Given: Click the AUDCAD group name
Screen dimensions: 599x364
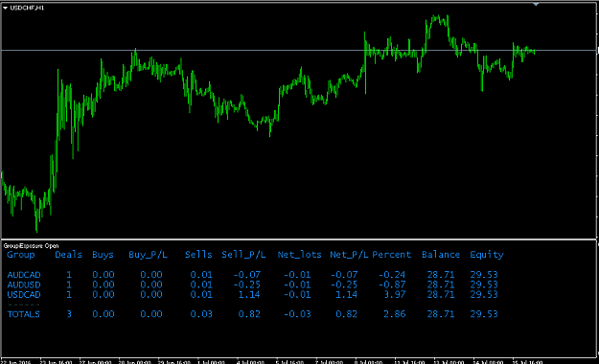Looking at the screenshot, I should [x=24, y=275].
